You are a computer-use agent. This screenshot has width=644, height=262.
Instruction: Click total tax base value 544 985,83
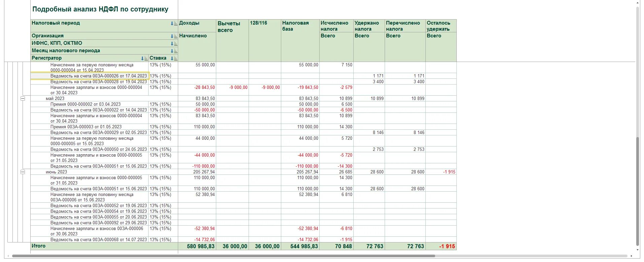(x=304, y=247)
